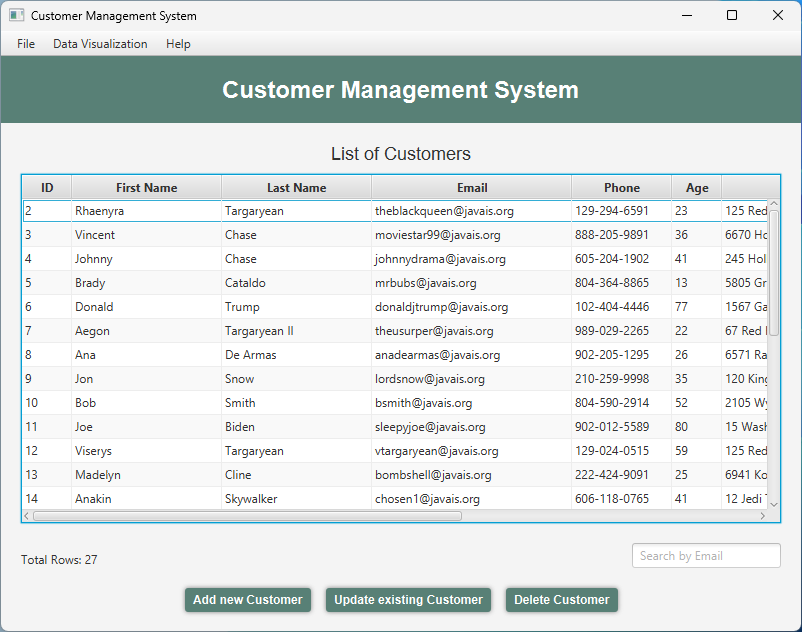Screen dimensions: 802x632
Task: Click the Search by Email input field
Action: pyautogui.click(x=706, y=555)
